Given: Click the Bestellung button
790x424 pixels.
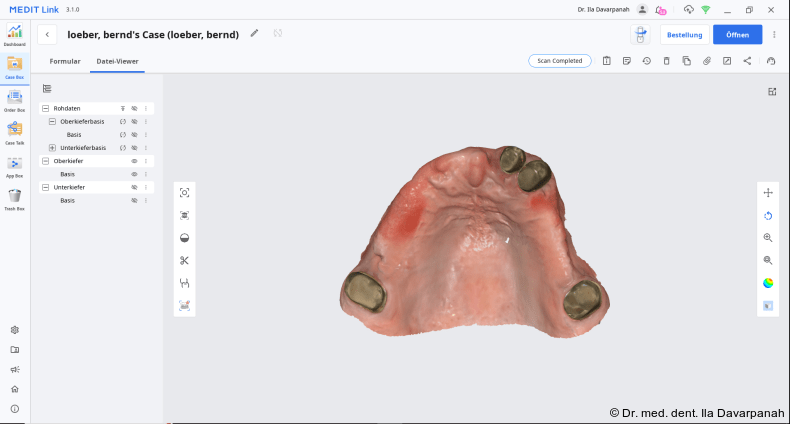Looking at the screenshot, I should (x=684, y=35).
